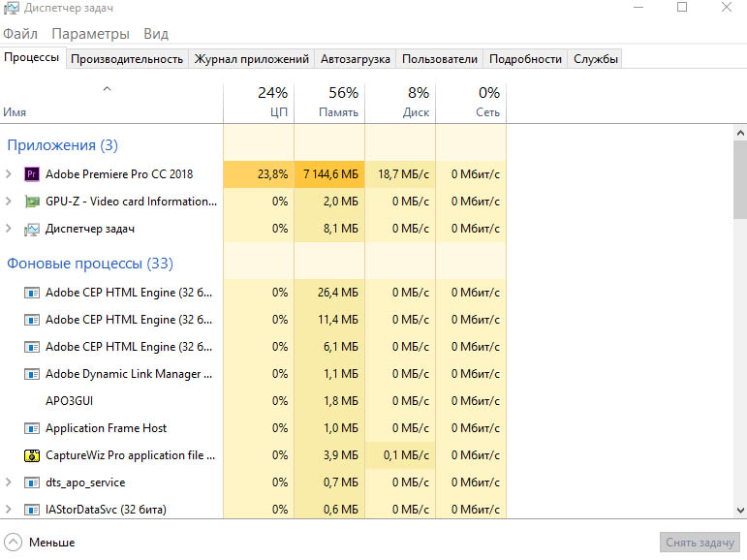
Task: Click the Меньше collapse arrow icon
Action: tap(13, 542)
